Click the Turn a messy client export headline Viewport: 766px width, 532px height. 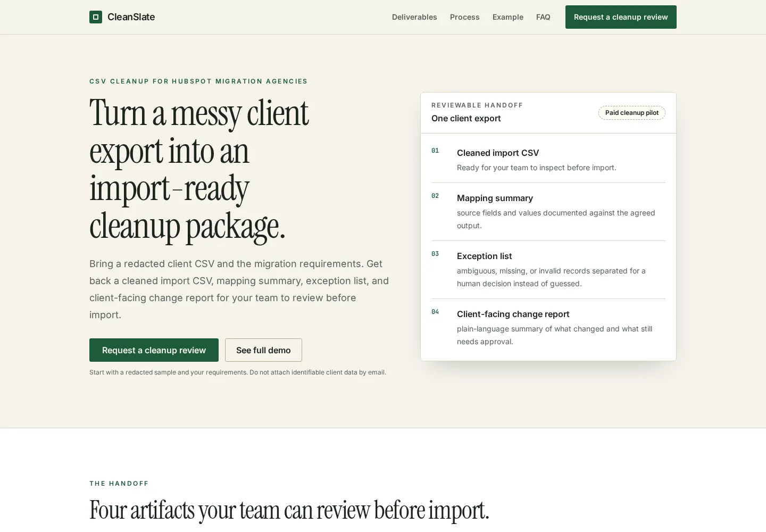199,169
